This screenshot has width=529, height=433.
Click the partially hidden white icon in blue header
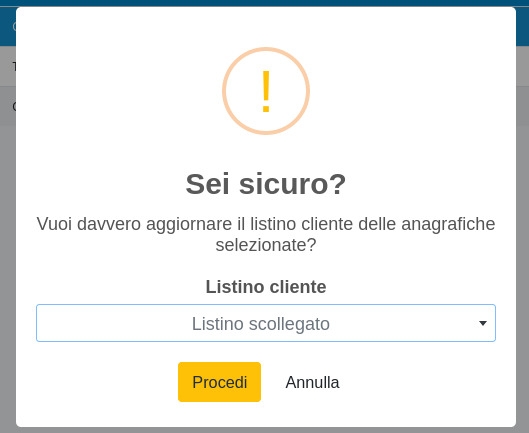coord(14,26)
